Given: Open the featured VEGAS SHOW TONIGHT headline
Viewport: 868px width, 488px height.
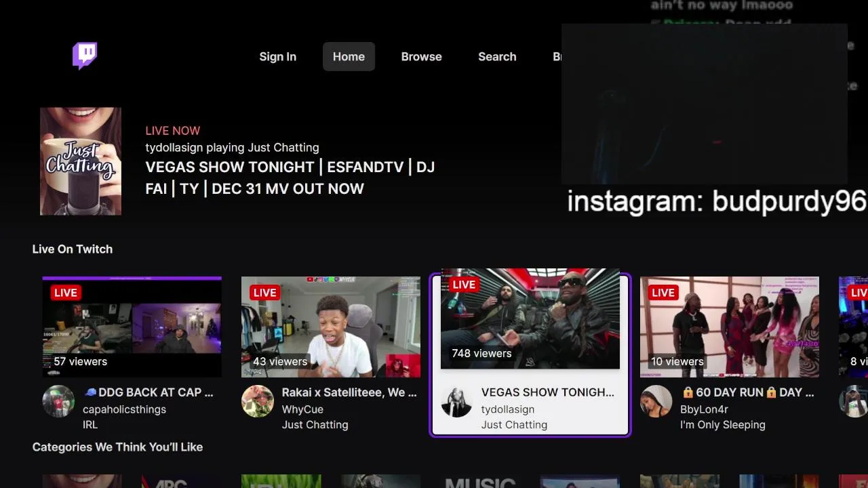Looking at the screenshot, I should [290, 178].
